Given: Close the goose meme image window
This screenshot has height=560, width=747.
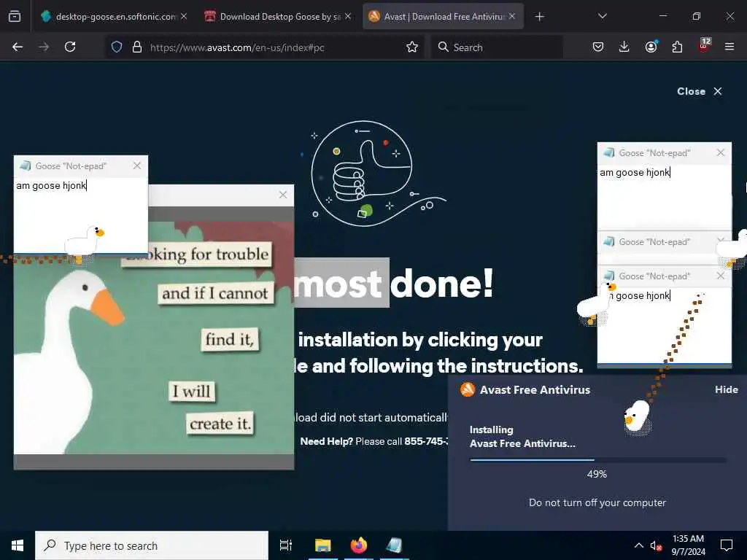Looking at the screenshot, I should point(283,195).
